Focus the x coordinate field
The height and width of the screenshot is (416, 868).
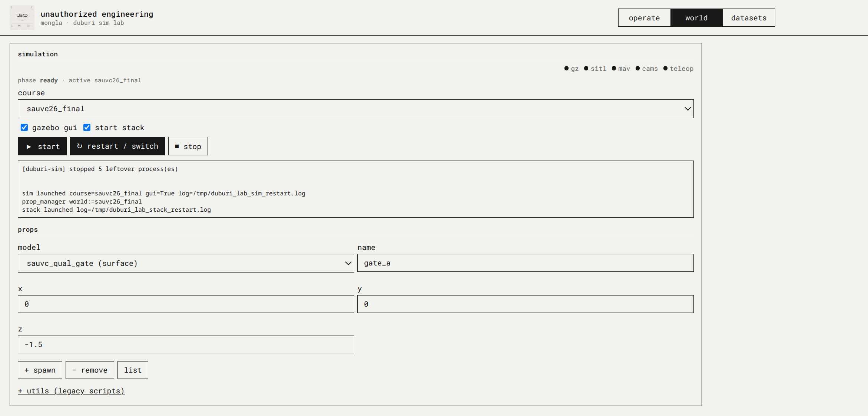click(186, 304)
